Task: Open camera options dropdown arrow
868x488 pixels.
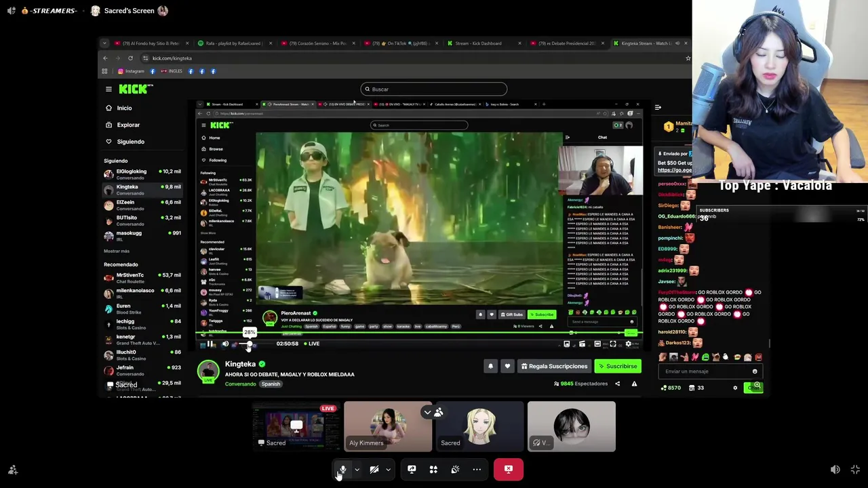Action: (x=388, y=469)
